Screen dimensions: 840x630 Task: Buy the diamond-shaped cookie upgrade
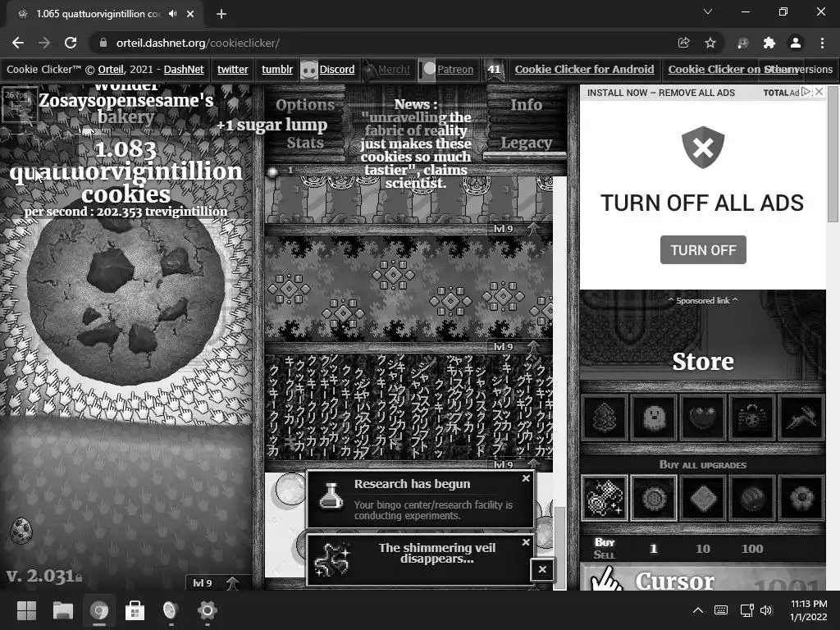point(703,498)
